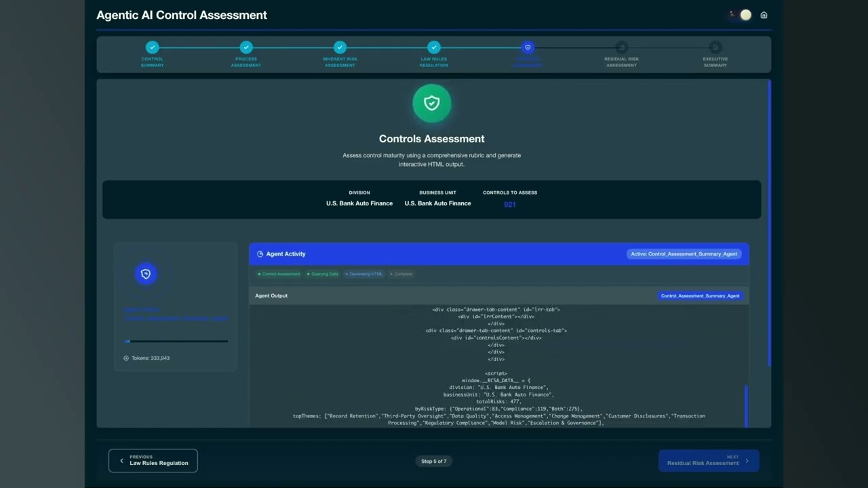Go back to Previous Law Rules Regulation
The width and height of the screenshot is (868, 488).
(x=153, y=461)
